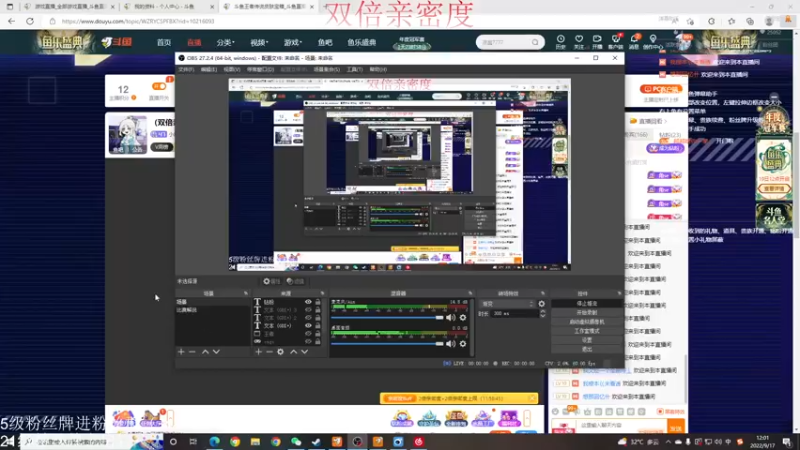
Task: Expand Douyu 游戏 navigation dropdown
Action: point(293,42)
